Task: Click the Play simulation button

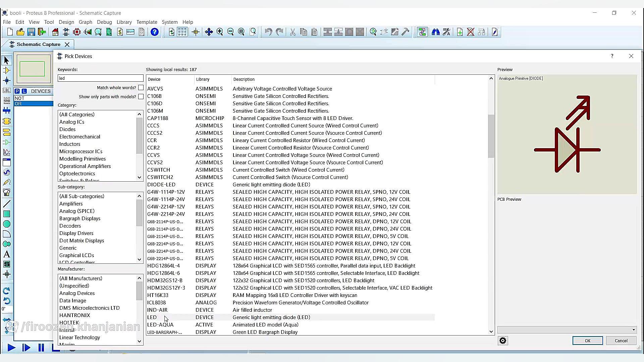Action: [x=11, y=348]
